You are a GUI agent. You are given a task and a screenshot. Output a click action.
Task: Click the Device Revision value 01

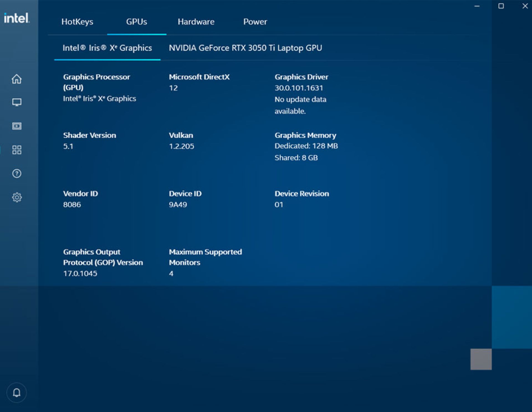click(279, 205)
